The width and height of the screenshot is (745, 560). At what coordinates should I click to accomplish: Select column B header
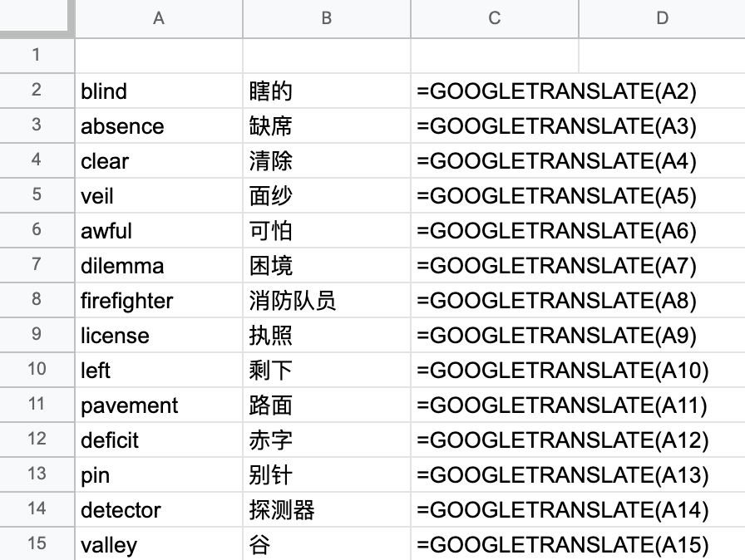tap(327, 18)
